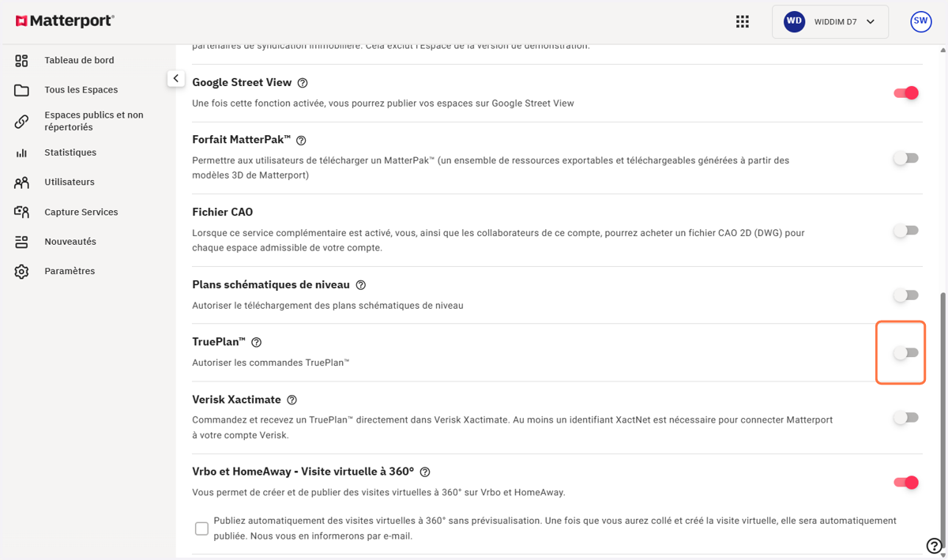This screenshot has width=948, height=560.
Task: Open help tooltip for Forfait MatterPak
Action: tap(301, 141)
